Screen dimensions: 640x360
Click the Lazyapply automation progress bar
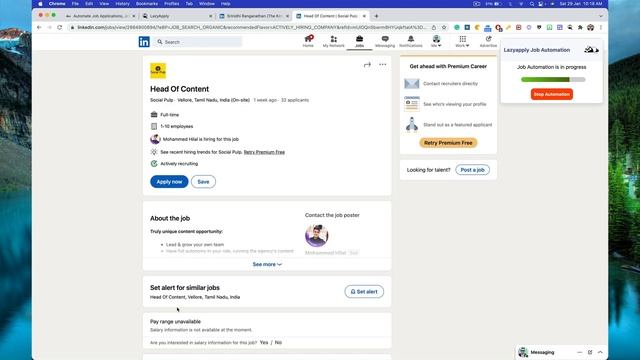tap(553, 80)
